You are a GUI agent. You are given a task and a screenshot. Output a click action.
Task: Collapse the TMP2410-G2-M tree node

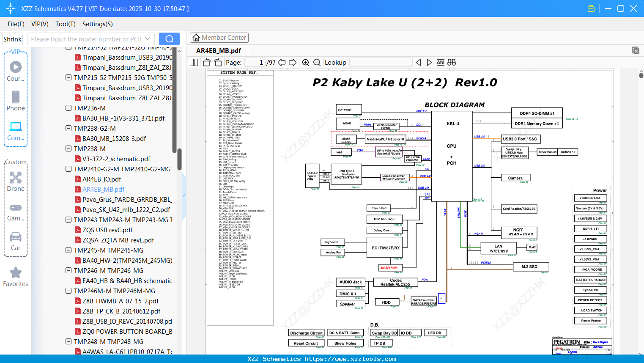click(x=69, y=169)
